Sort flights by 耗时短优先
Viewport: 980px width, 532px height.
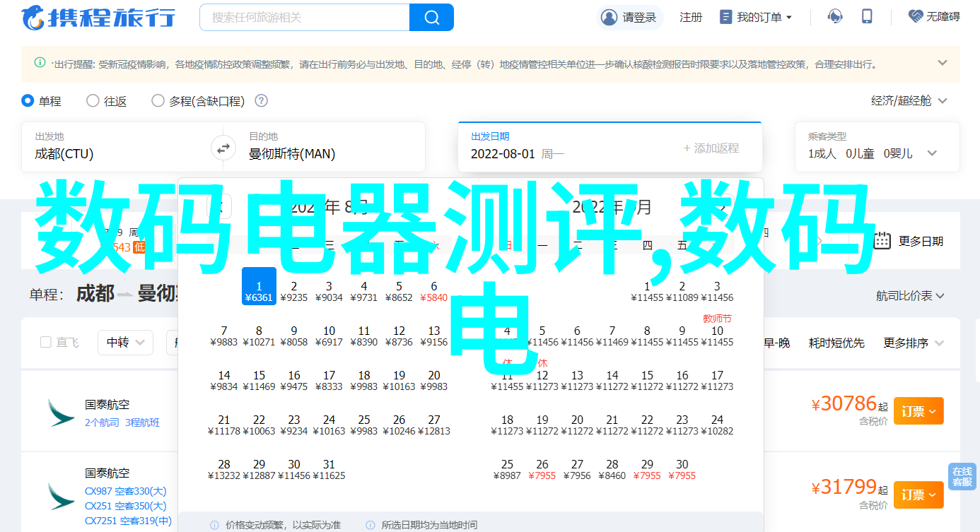click(836, 343)
